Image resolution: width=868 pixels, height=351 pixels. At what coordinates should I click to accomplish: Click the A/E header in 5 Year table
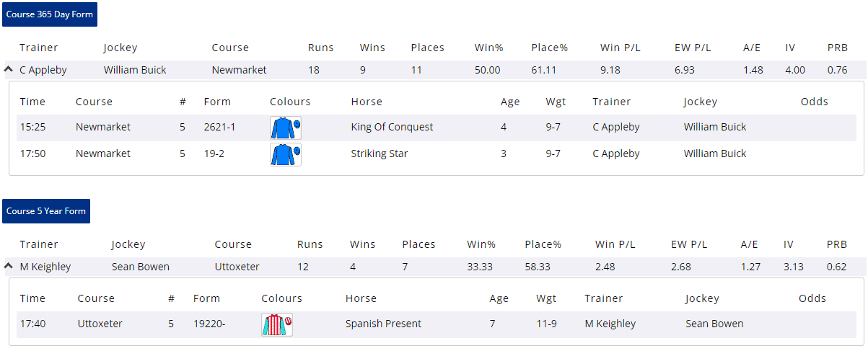coord(750,244)
